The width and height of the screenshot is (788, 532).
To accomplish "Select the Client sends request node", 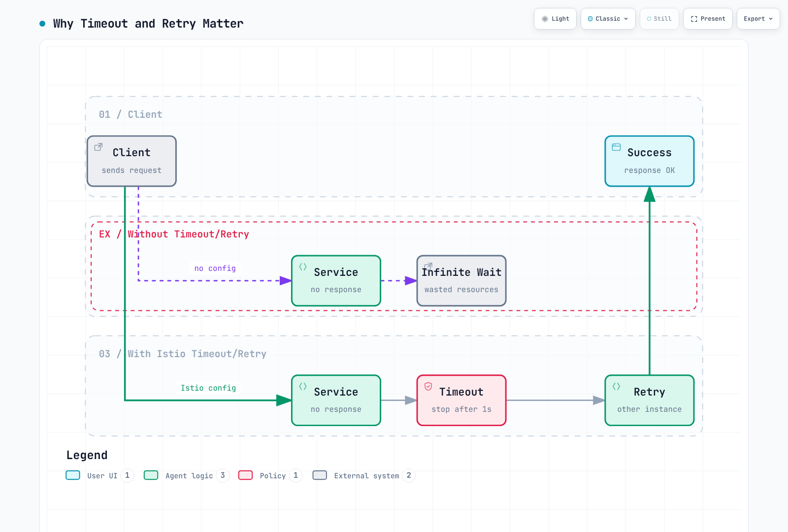I will pyautogui.click(x=131, y=161).
